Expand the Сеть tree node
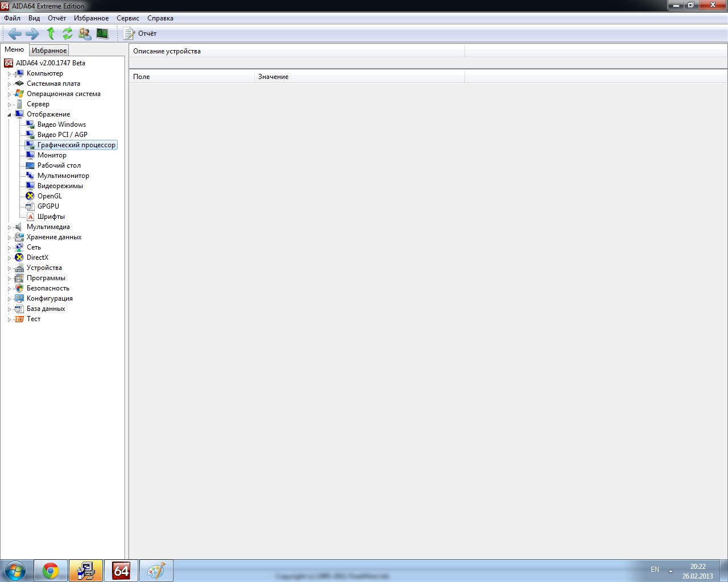Screen dimensions: 728x582 coord(9,248)
